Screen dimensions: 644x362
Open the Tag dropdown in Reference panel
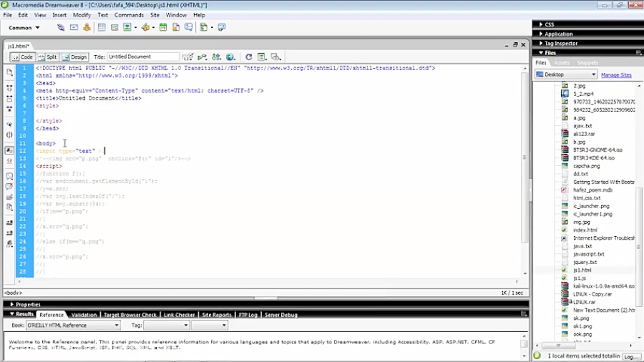point(166,325)
